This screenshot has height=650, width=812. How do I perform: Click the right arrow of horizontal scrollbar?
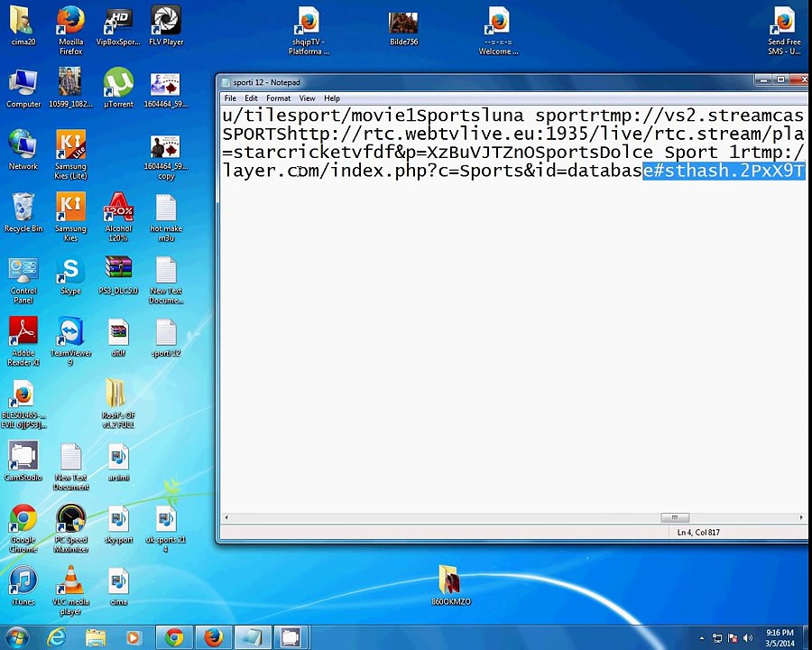coord(801,517)
